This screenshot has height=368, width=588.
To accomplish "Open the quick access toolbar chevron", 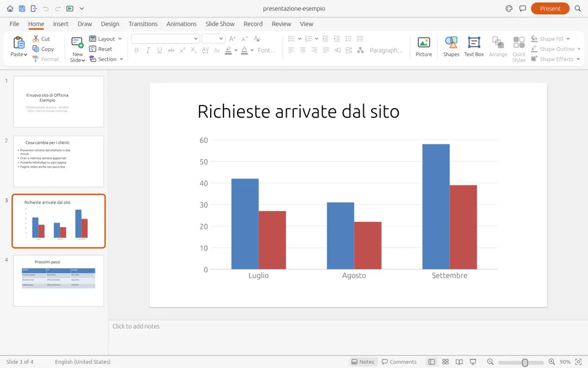I will [x=81, y=8].
